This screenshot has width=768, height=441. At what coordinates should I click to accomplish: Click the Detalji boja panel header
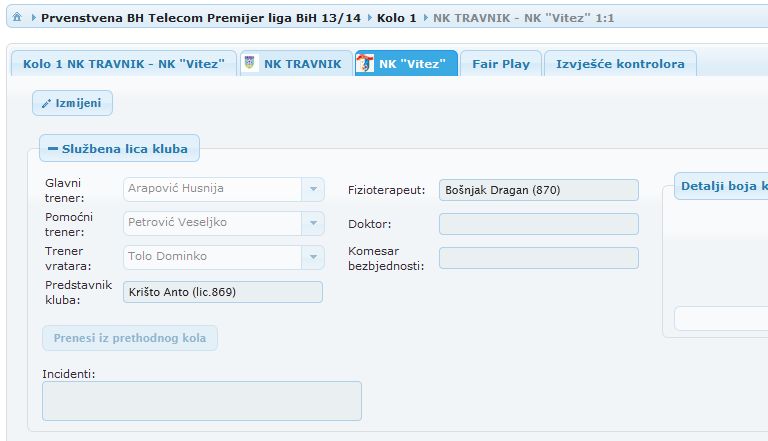tap(721, 186)
